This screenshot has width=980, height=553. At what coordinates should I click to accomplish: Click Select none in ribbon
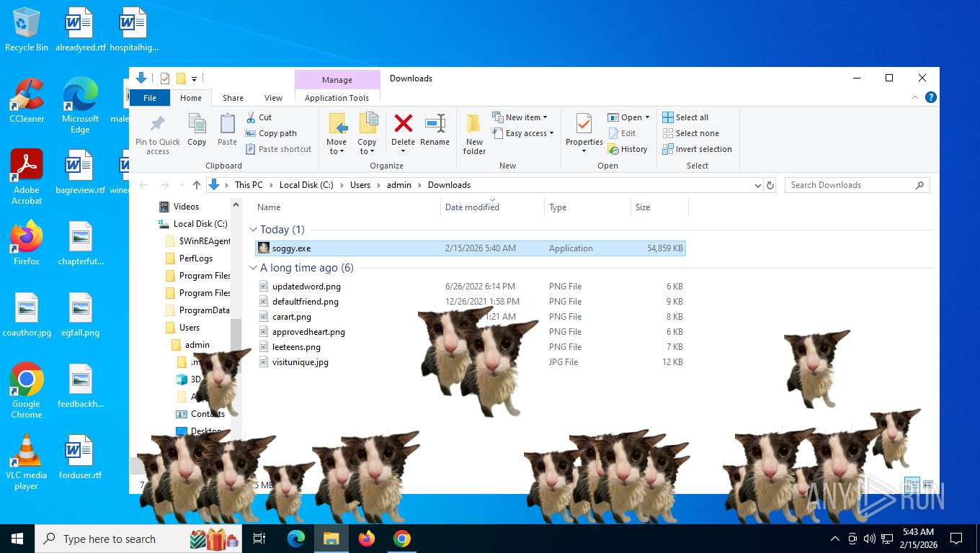click(690, 133)
